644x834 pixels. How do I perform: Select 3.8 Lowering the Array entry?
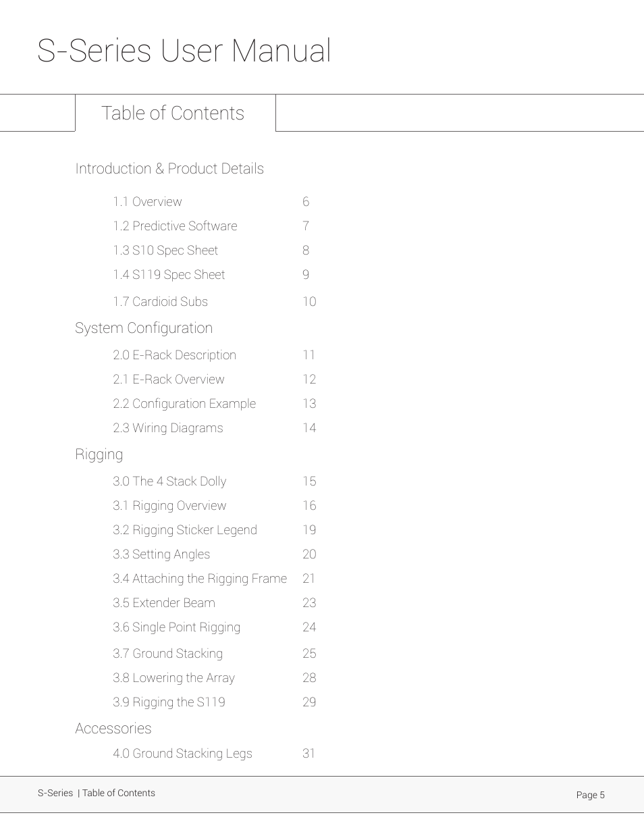(173, 678)
